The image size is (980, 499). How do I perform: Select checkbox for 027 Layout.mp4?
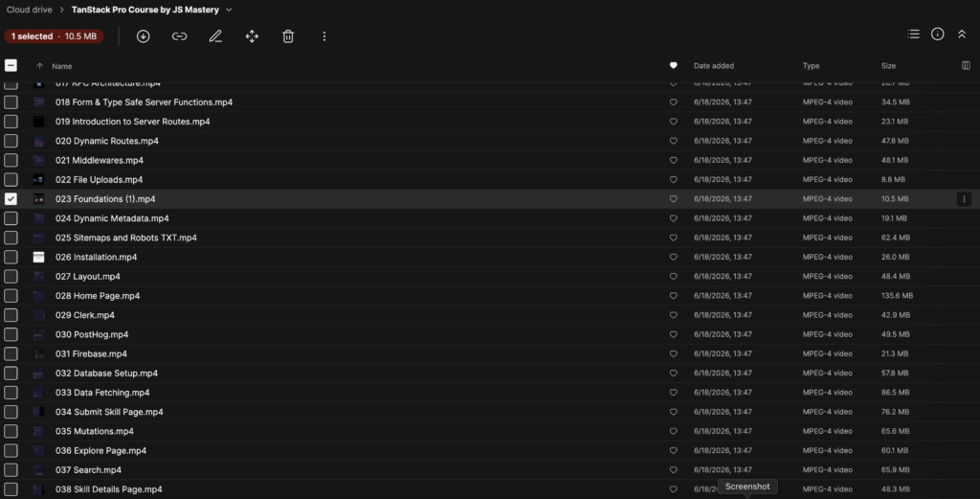(11, 277)
